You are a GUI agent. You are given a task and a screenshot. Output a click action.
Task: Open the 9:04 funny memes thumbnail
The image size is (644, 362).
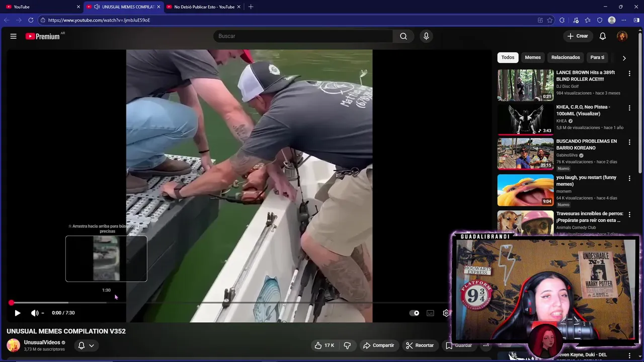pos(525,190)
